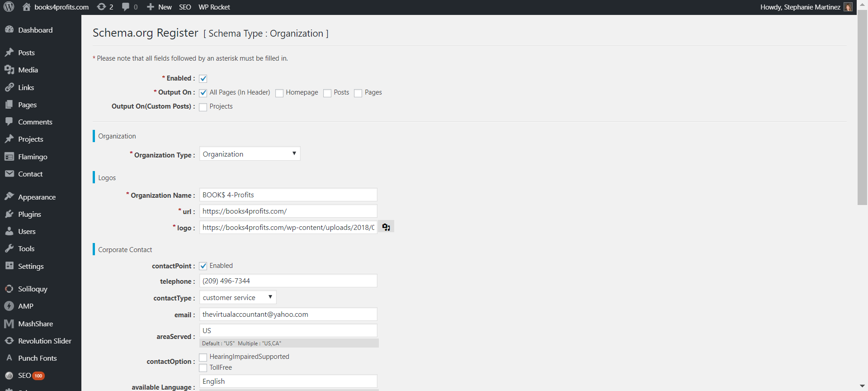Screen dimensions: 868x391
Task: Open contactType customer service dropdown
Action: [x=238, y=297]
